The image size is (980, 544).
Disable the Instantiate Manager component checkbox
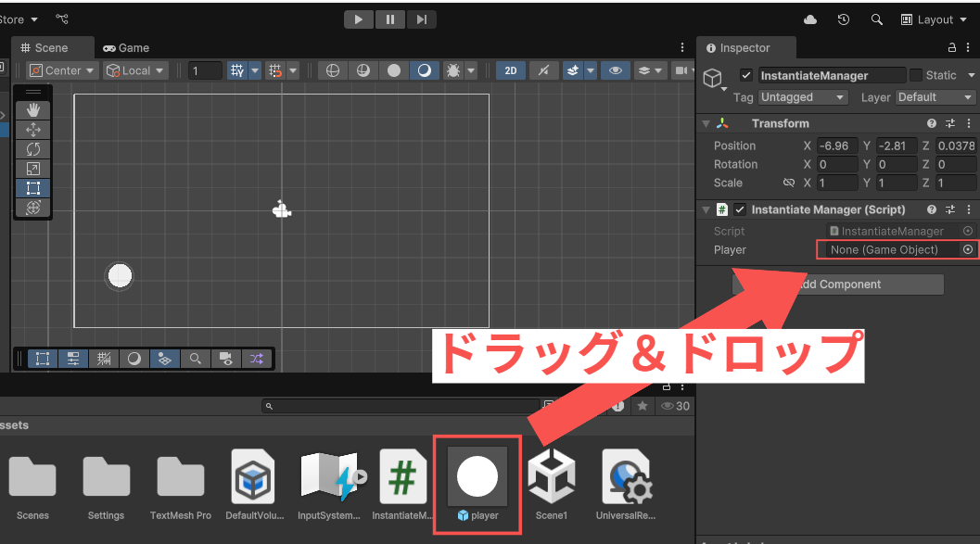click(739, 209)
